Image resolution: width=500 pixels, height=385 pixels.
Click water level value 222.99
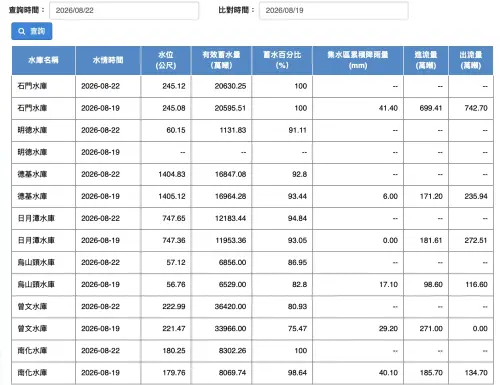pyautogui.click(x=174, y=306)
